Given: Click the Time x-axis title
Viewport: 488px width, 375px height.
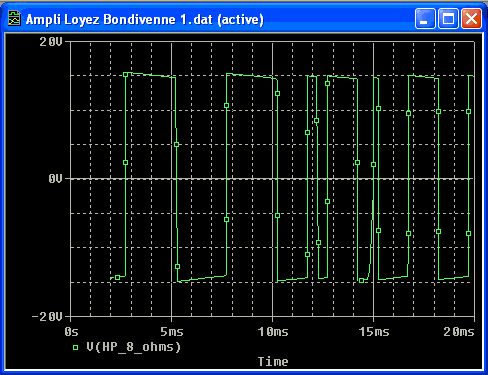Looking at the screenshot, I should click(273, 362).
